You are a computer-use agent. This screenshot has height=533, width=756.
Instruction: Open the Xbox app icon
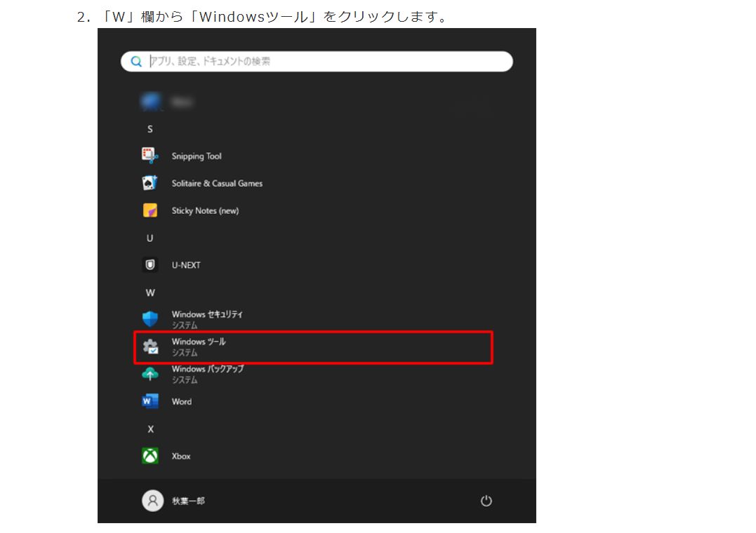point(150,456)
